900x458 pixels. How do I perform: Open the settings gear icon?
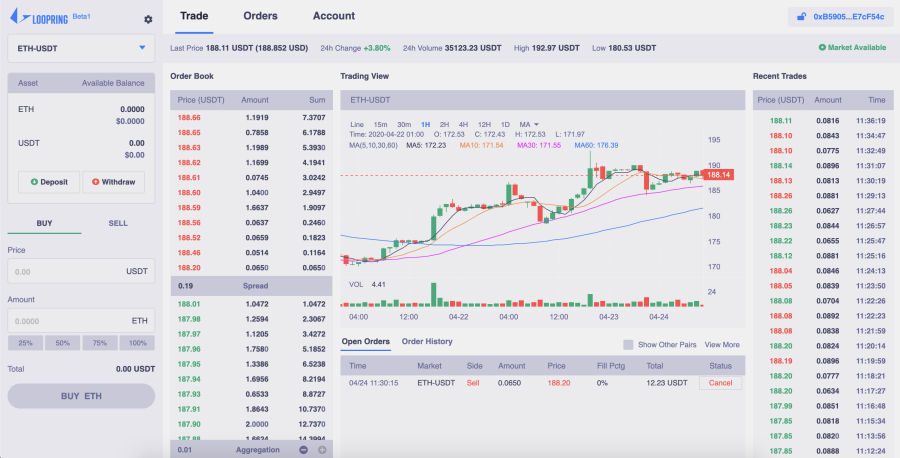click(x=148, y=20)
